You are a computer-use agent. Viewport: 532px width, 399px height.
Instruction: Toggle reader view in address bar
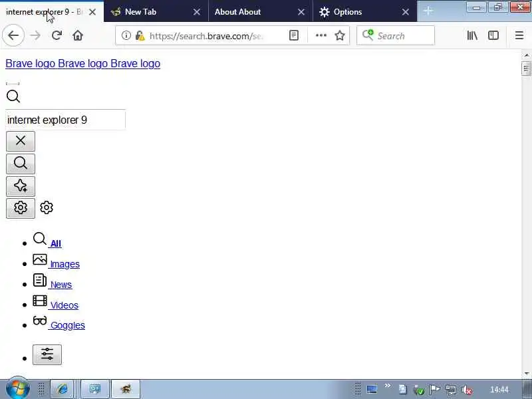click(x=294, y=35)
